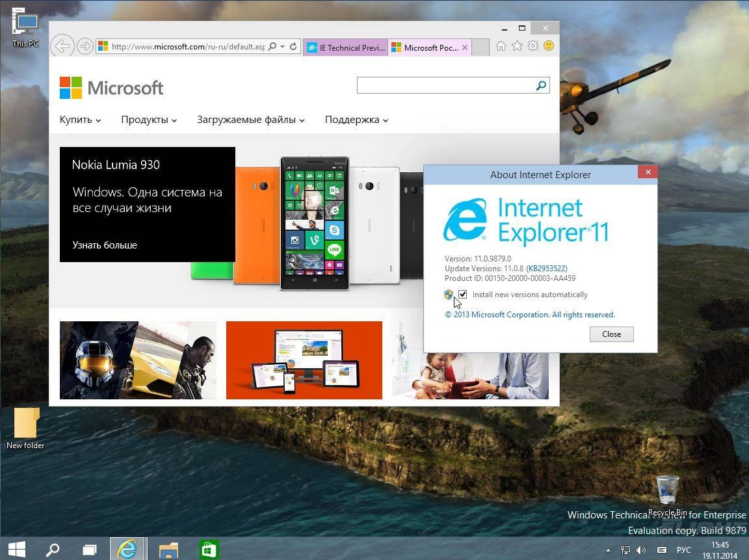Open Task View on the taskbar

coord(89,550)
